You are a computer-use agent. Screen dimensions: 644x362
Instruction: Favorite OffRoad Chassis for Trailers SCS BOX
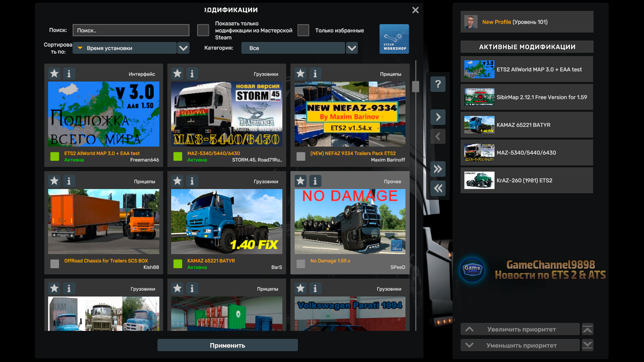pos(54,181)
